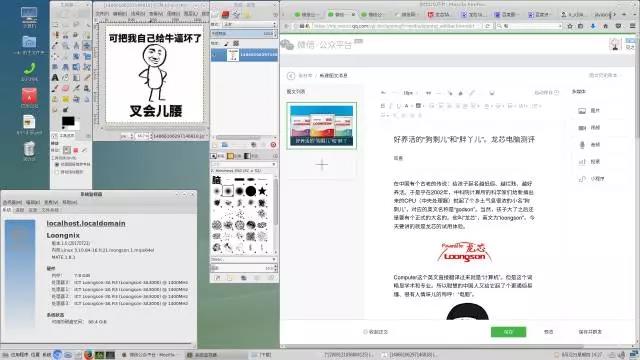Click the red delete layer icon
The image size is (640, 360).
click(x=273, y=145)
